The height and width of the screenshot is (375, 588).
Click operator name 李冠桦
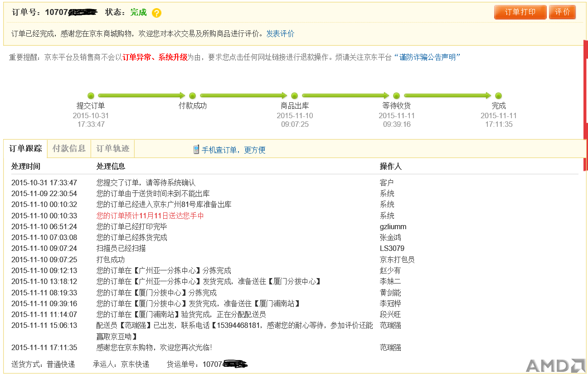click(390, 303)
